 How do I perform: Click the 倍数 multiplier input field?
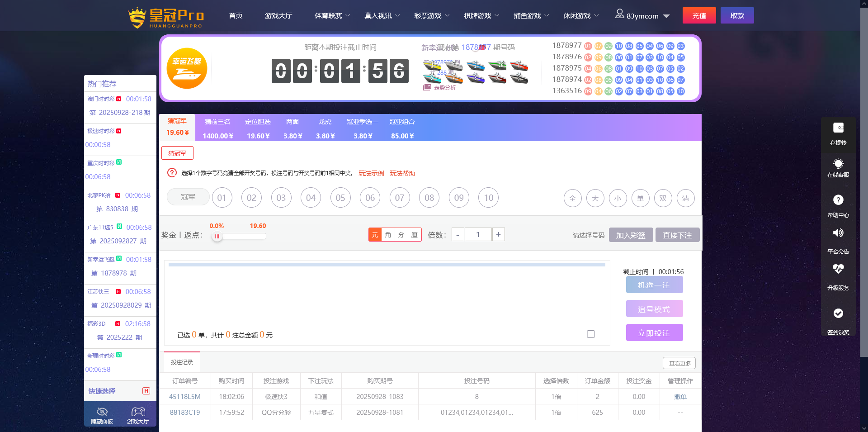point(477,235)
